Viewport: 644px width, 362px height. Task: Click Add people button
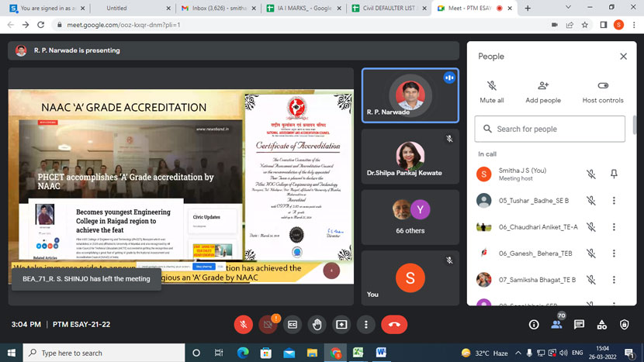click(x=543, y=91)
